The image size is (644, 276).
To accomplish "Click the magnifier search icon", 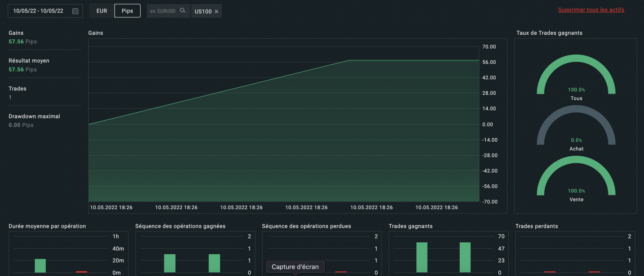I will 182,11.
